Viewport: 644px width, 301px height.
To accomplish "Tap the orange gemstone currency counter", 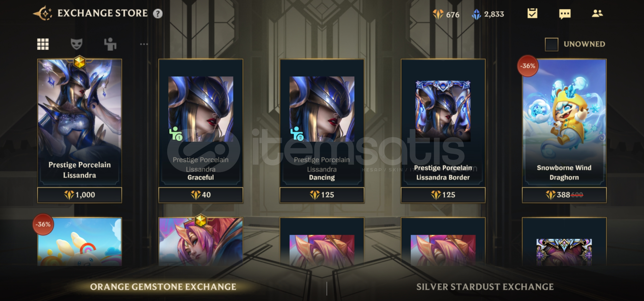I will 446,14.
